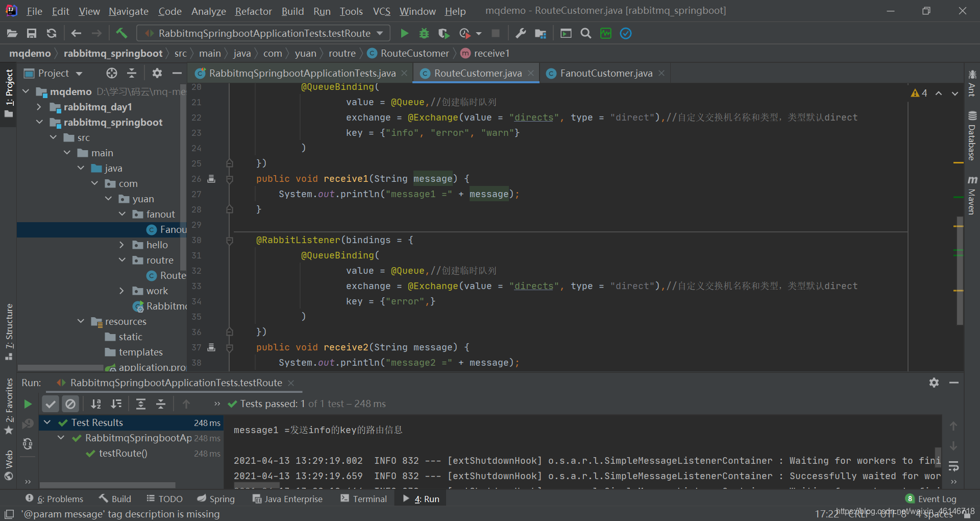Viewport: 980px width, 521px height.
Task: Toggle the Maven tool window on right edge
Action: pos(972,195)
